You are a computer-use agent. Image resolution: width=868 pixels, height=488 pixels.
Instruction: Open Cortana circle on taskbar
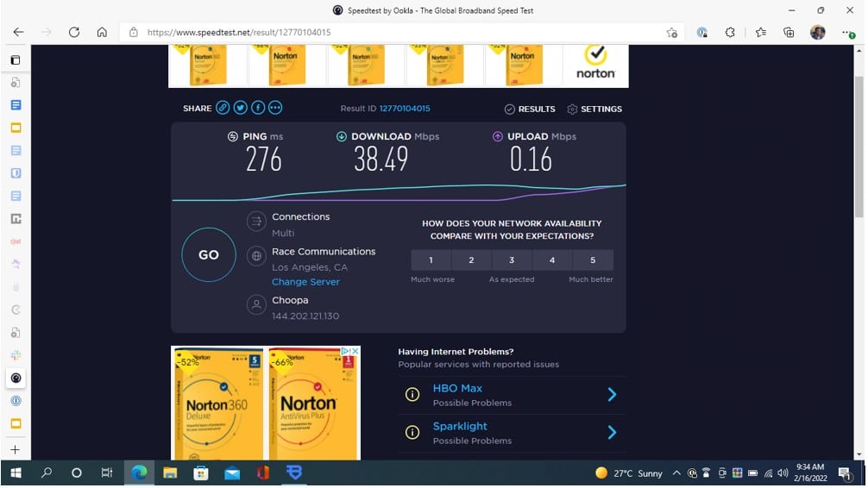pyautogui.click(x=77, y=473)
